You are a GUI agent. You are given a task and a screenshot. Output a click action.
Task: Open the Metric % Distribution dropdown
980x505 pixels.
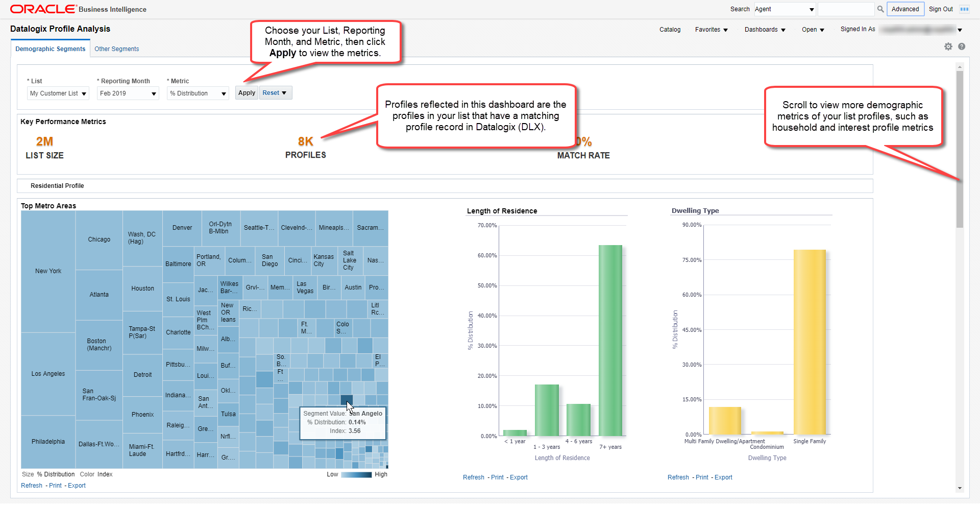(x=198, y=93)
